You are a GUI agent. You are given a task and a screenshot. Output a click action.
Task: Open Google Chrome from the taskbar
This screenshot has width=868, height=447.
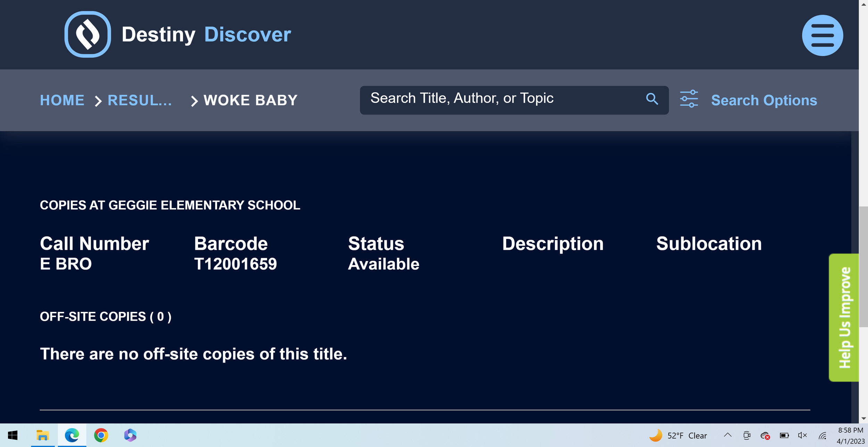[101, 435]
